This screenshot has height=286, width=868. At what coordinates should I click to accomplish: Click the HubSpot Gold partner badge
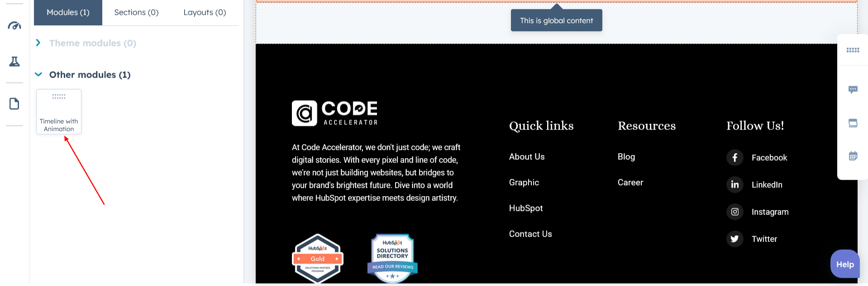click(x=318, y=258)
